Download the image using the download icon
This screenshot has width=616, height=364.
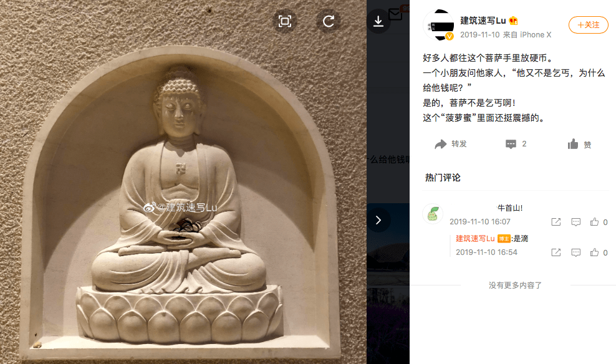378,21
